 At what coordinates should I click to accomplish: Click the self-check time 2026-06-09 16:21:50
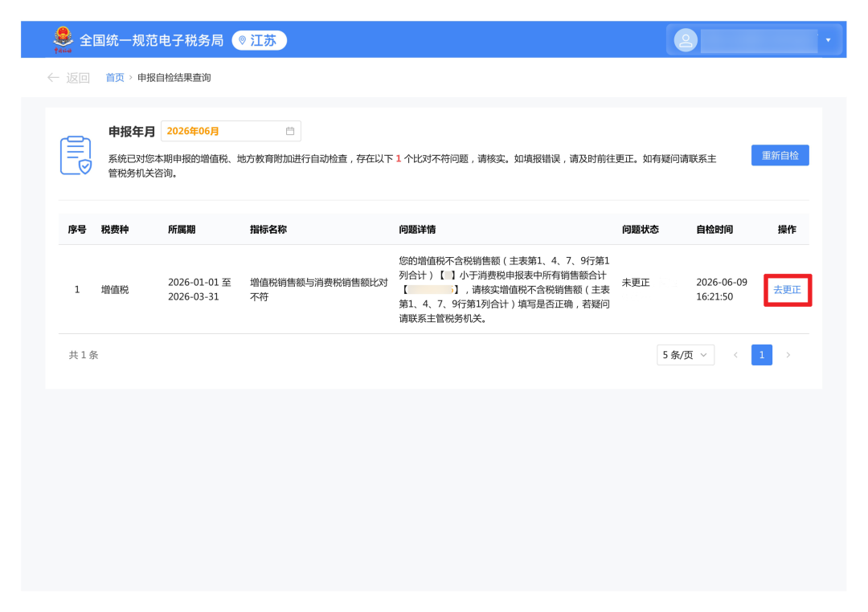(x=722, y=289)
